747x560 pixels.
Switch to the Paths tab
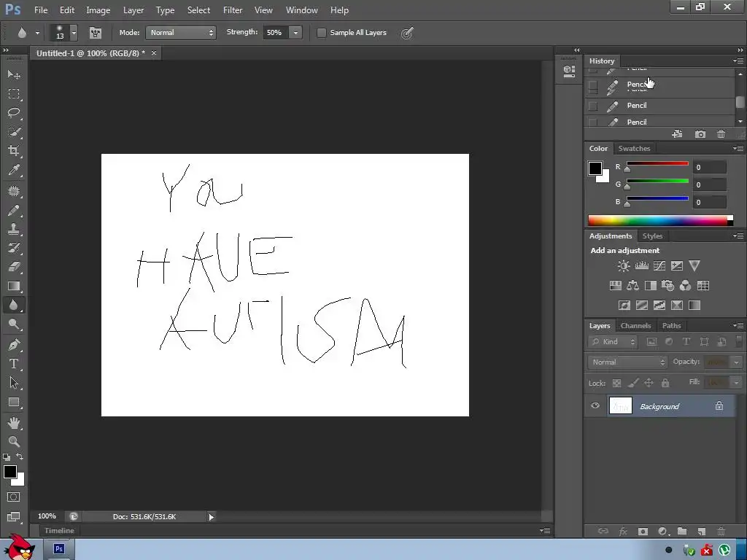coord(671,326)
